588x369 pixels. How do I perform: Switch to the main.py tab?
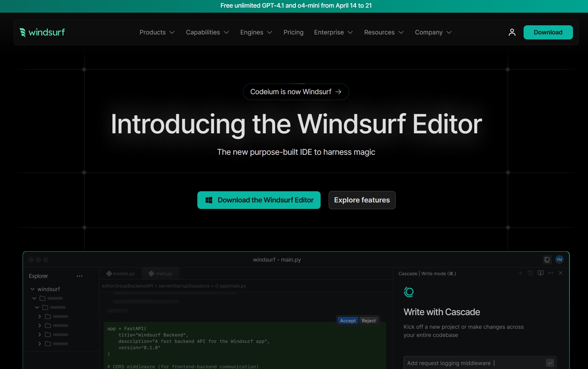161,273
